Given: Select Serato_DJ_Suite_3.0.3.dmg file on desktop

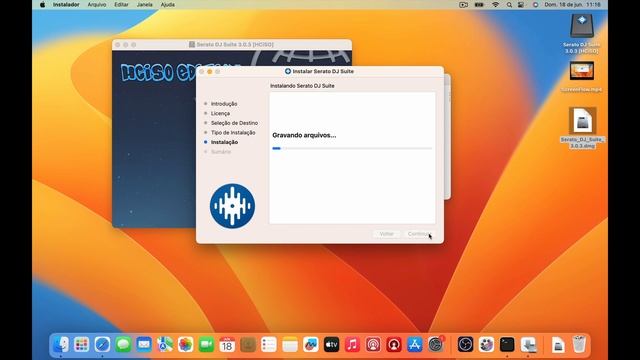Looking at the screenshot, I should [x=582, y=128].
